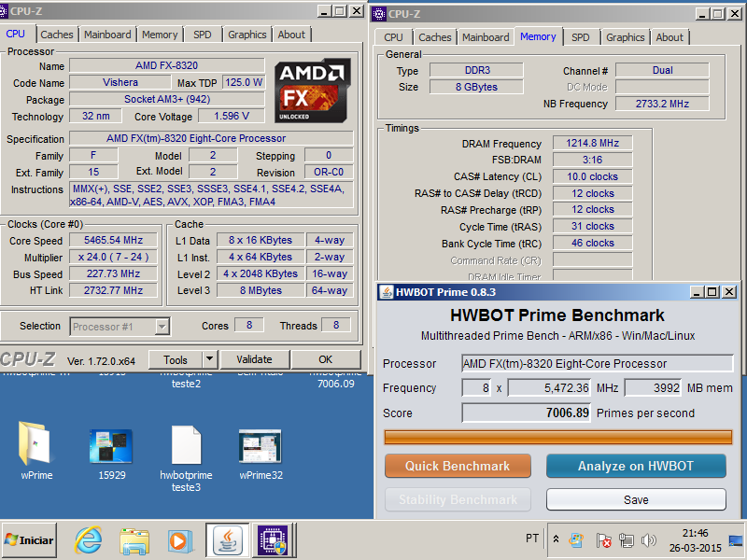Select hwbotprime teste3 file on desktop
This screenshot has height=560, width=747.
[186, 458]
